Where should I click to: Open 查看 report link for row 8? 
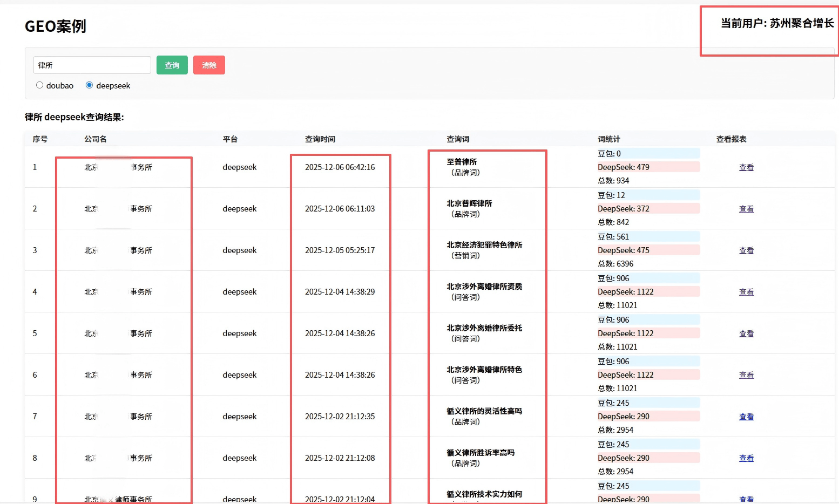click(746, 458)
